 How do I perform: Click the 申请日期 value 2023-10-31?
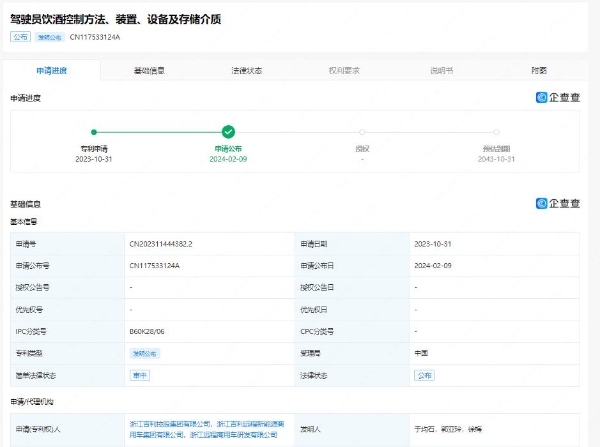click(x=433, y=244)
